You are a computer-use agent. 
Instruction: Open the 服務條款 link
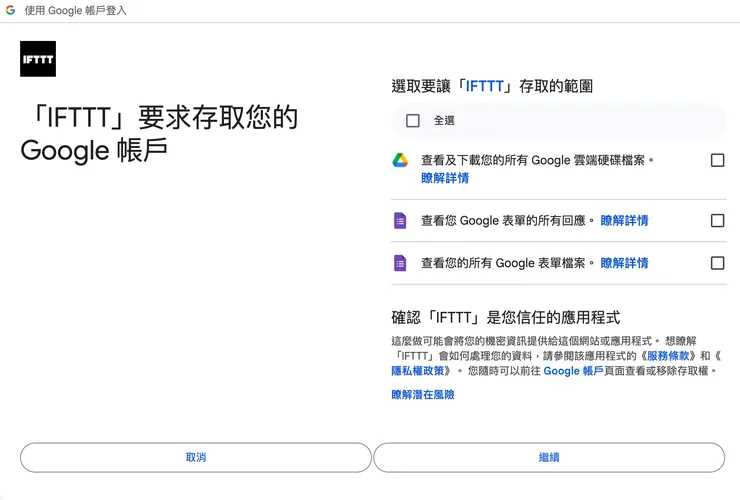point(668,356)
